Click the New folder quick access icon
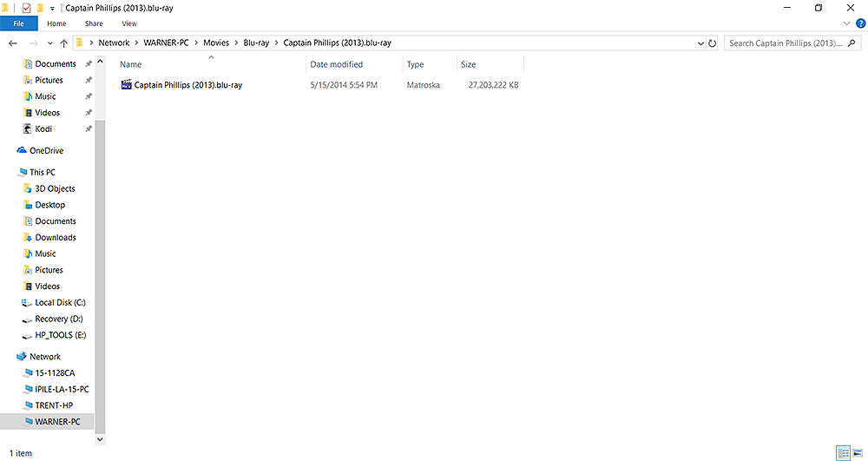 pyautogui.click(x=40, y=8)
